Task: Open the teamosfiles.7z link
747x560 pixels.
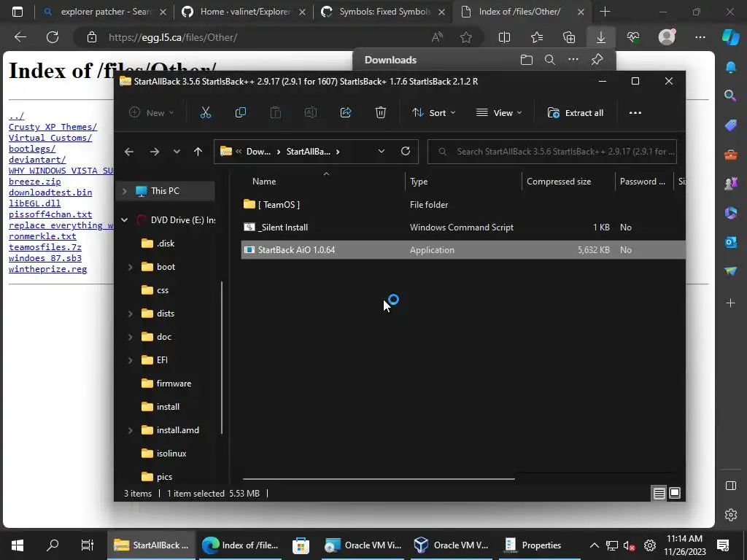Action: (x=44, y=247)
